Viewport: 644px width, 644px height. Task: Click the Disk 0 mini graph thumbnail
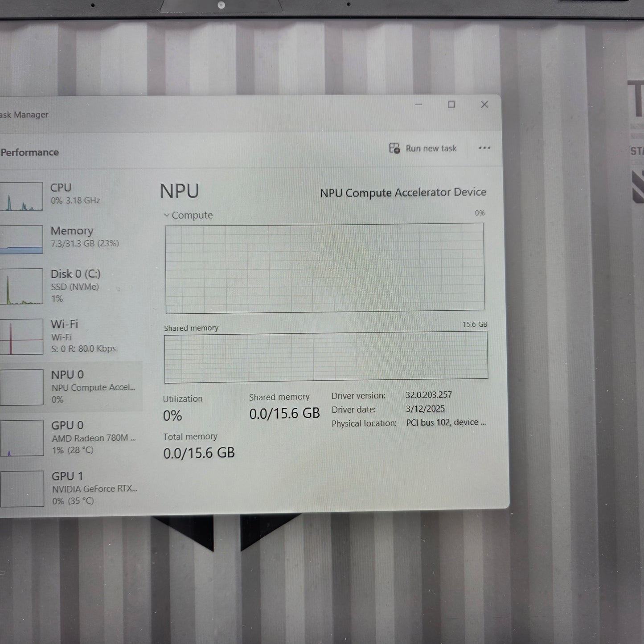[21, 286]
